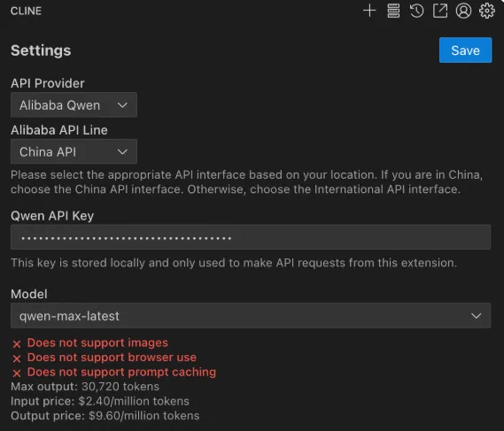
Task: Click the 'Model' label
Action: pos(29,294)
